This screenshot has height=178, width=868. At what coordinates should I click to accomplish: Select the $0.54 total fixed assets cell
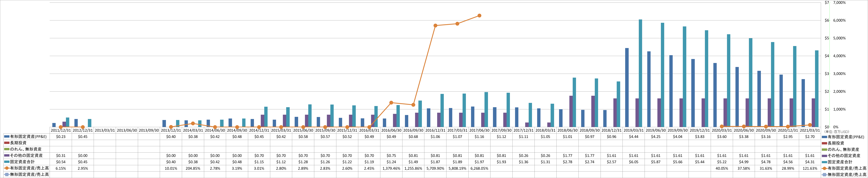[x=61, y=162]
